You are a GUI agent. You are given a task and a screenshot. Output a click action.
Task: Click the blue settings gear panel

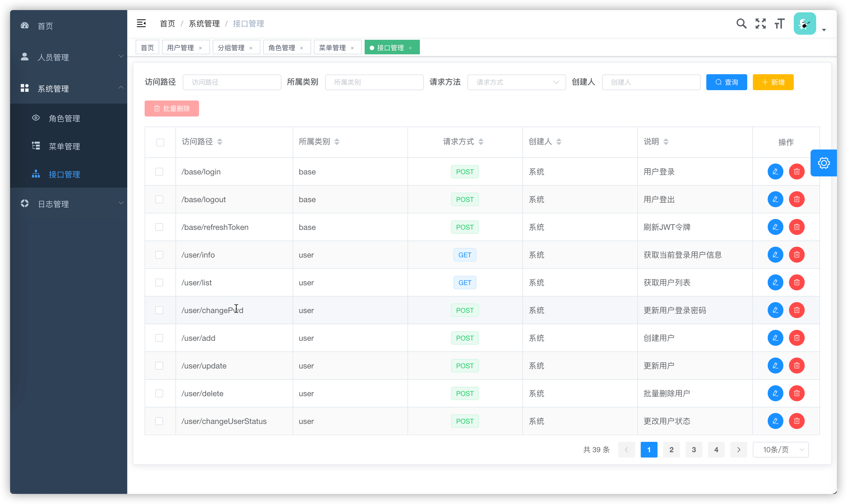[823, 163]
